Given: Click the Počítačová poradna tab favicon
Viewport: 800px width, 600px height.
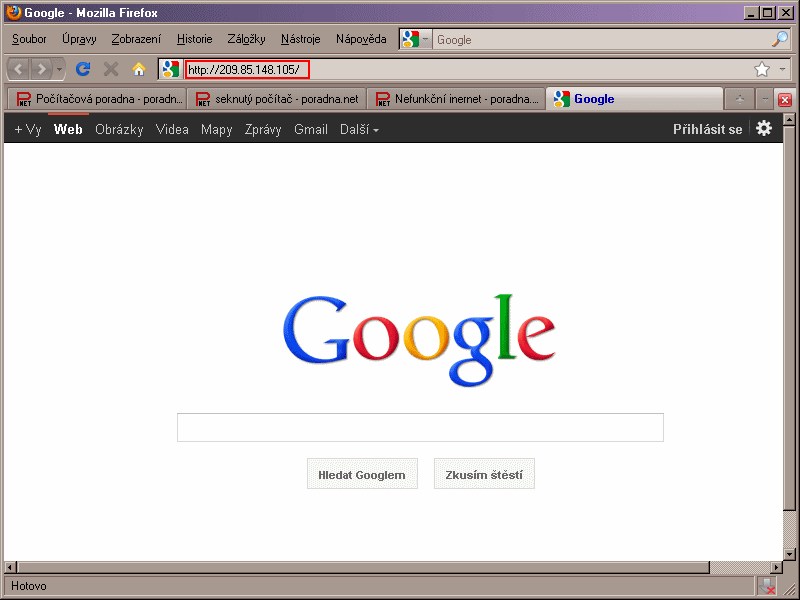Looking at the screenshot, I should tap(24, 99).
